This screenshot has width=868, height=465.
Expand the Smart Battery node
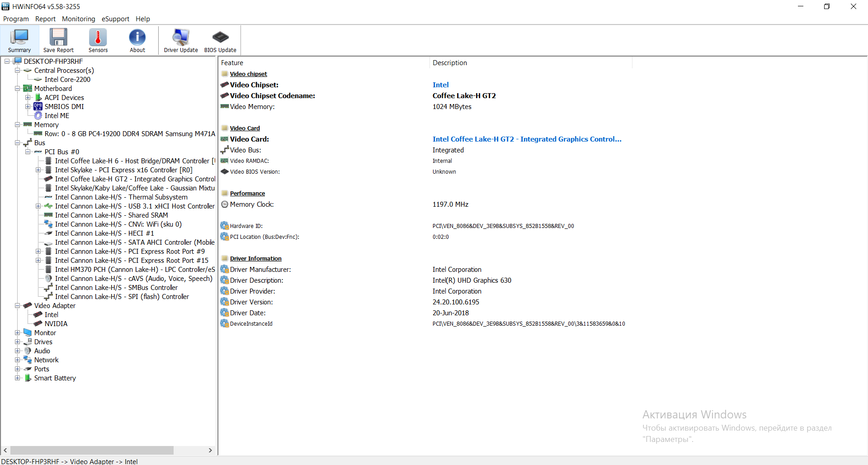[17, 378]
